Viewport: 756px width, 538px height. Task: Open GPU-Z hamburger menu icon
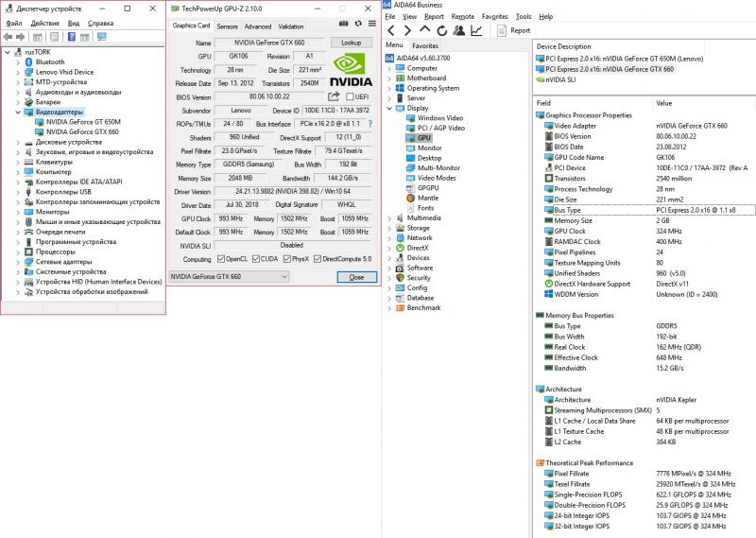(x=372, y=24)
